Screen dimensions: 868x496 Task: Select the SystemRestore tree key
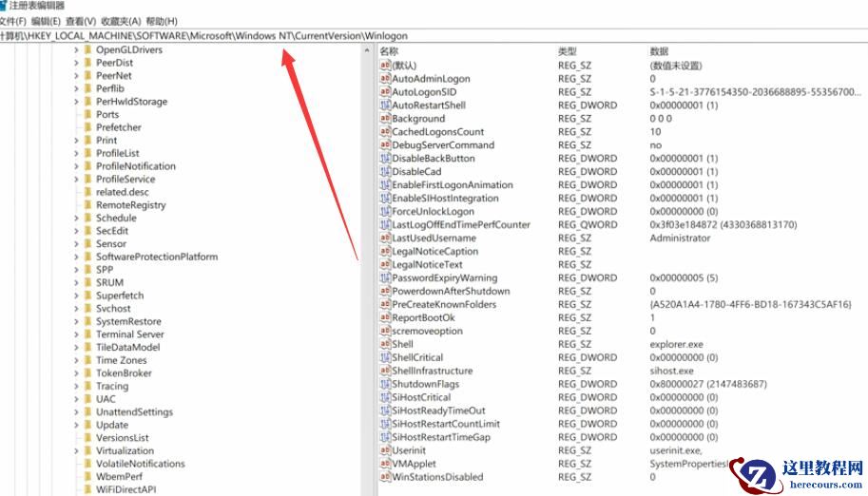coord(128,321)
